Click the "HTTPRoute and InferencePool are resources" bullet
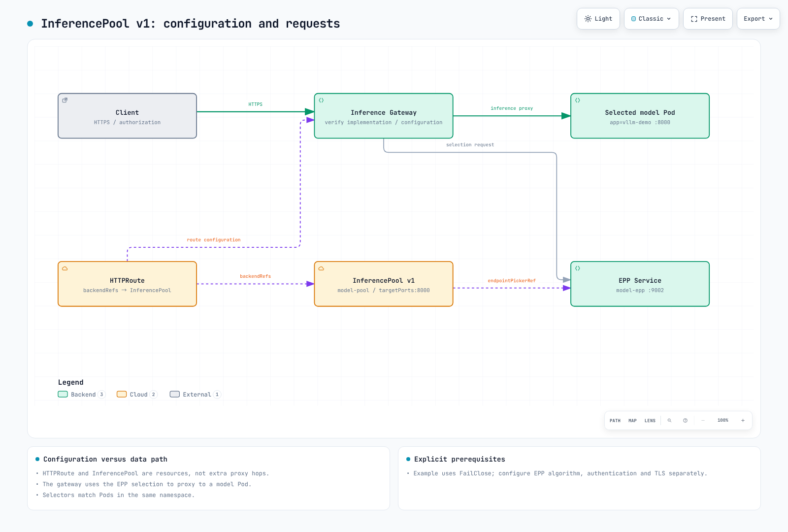 pyautogui.click(x=156, y=473)
